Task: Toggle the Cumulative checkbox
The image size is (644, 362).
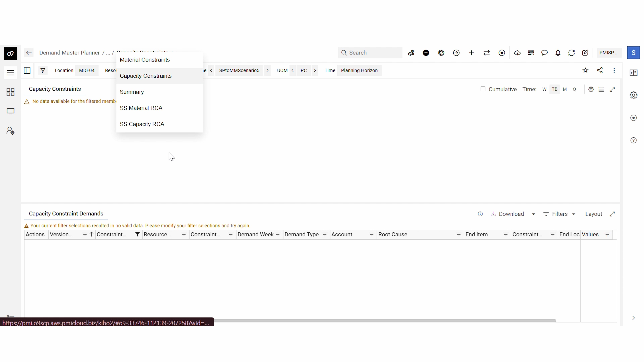Action: 483,89
